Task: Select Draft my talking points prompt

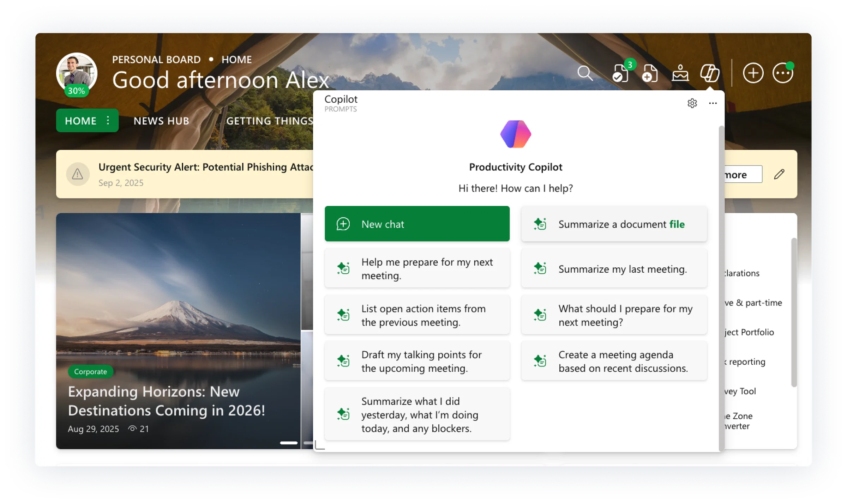Action: pos(417,361)
